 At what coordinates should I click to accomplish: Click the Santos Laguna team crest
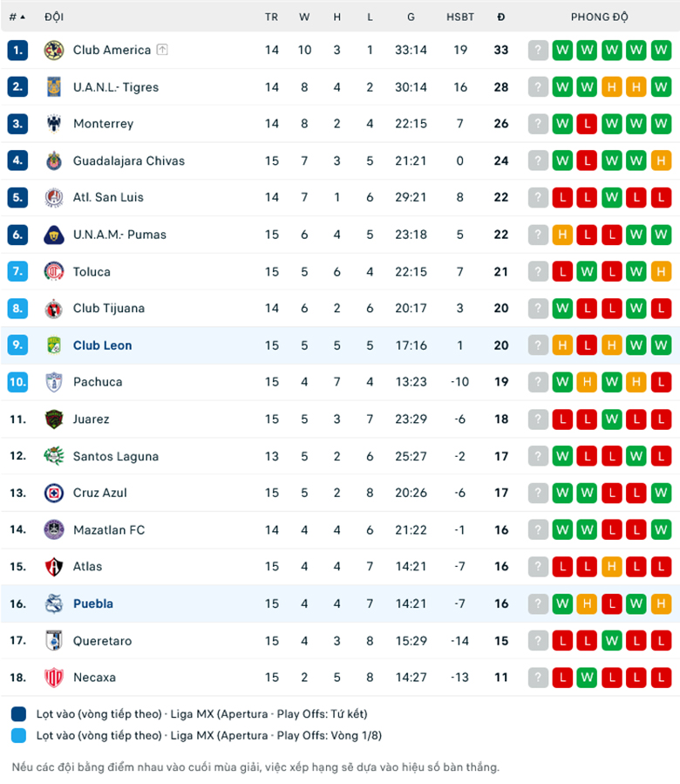tap(53, 456)
